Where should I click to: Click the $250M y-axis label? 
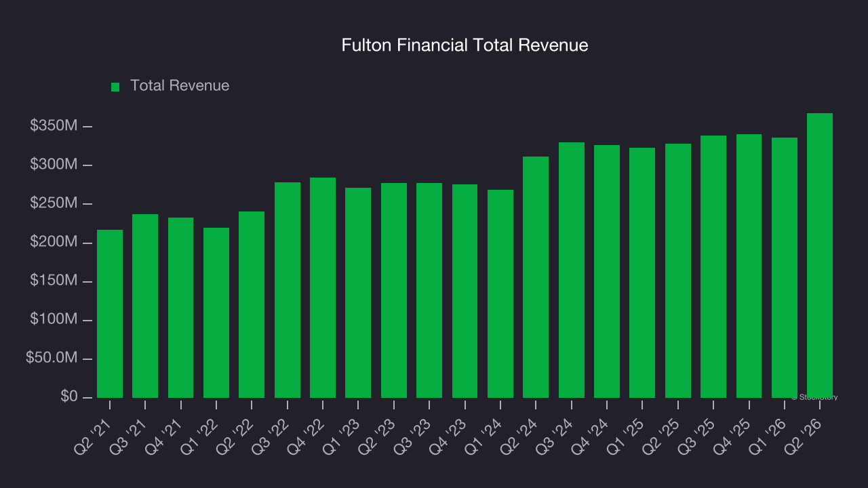point(54,203)
